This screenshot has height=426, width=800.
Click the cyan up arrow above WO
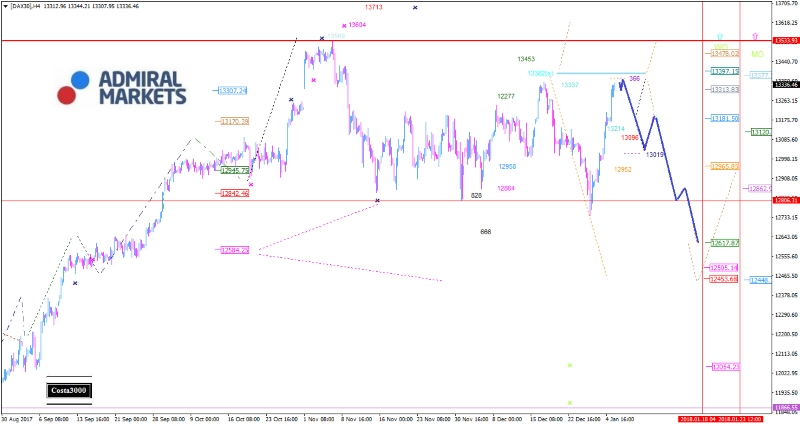[x=719, y=35]
